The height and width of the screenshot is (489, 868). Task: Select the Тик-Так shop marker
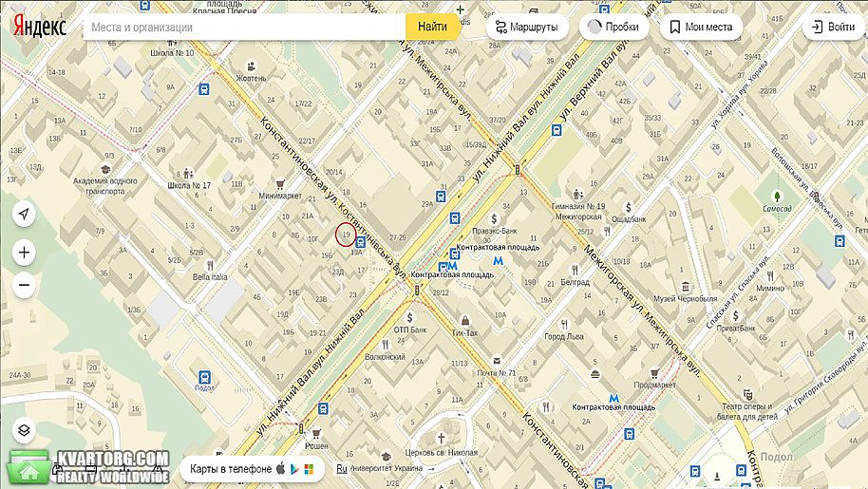tap(465, 321)
